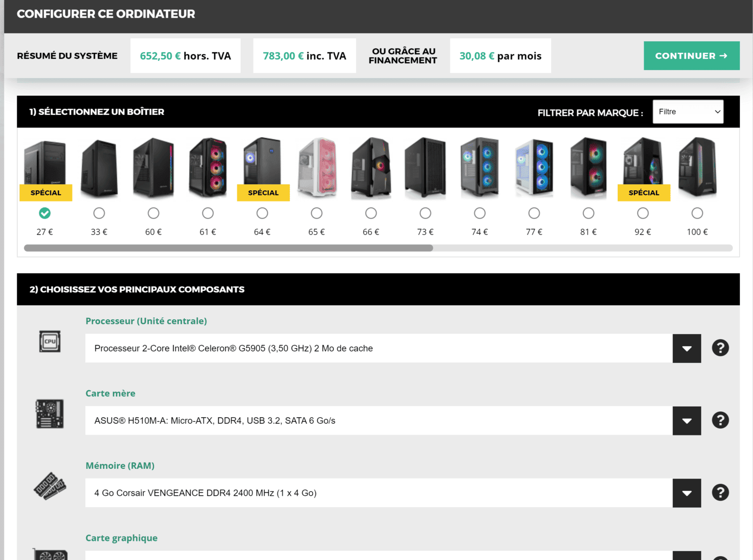Screen dimensions: 753x560
Task: Click the 100 € case thumbnail
Action: 697,168
